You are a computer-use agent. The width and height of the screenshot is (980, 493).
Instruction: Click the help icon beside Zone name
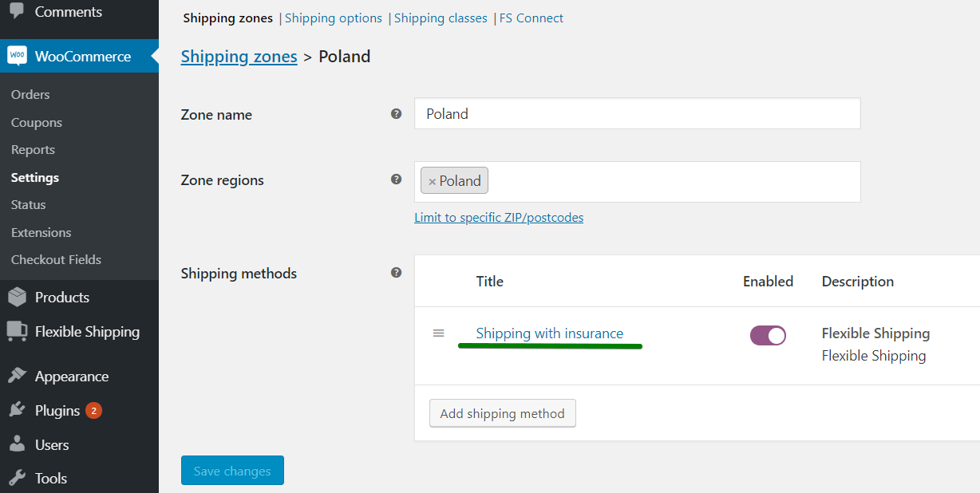click(x=396, y=114)
